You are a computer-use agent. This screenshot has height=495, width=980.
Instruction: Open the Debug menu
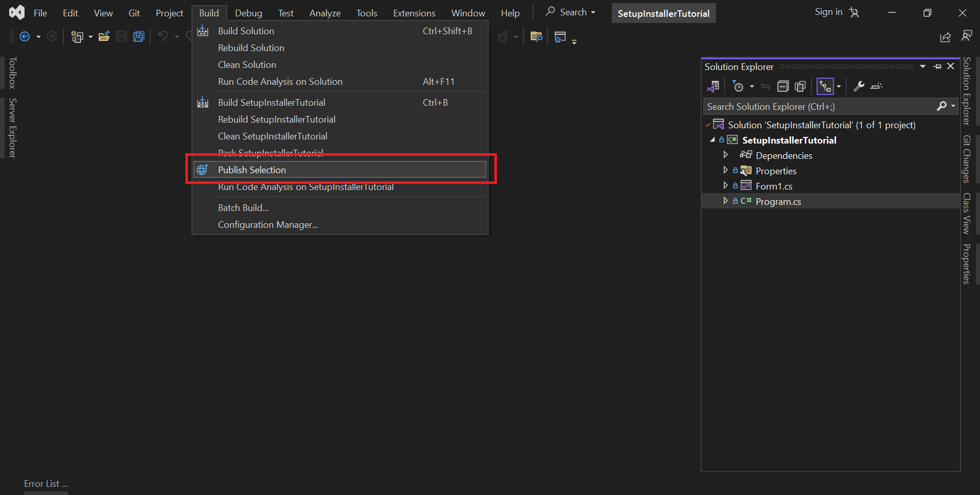pyautogui.click(x=249, y=13)
